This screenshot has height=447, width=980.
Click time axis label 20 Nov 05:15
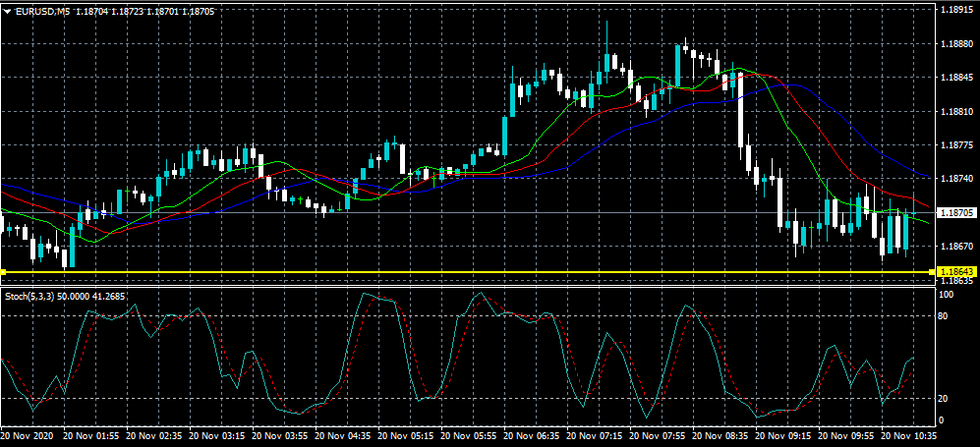coord(405,434)
